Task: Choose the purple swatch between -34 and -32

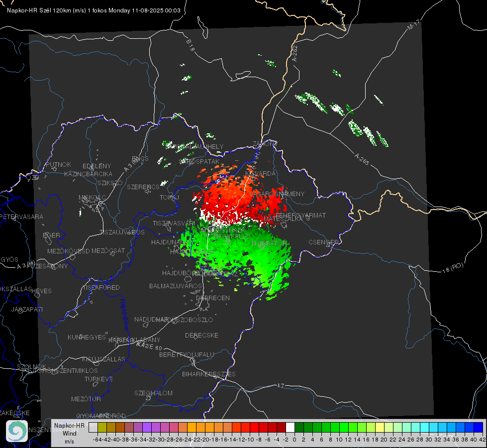Action: [147, 427]
